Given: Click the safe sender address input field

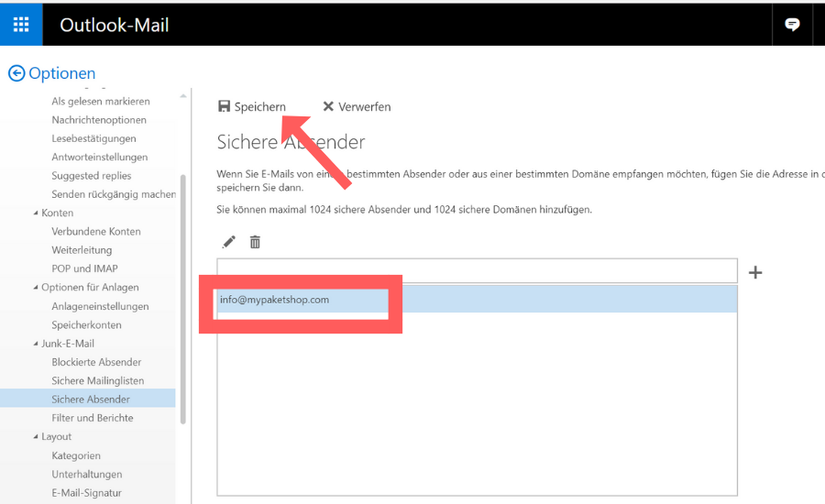Looking at the screenshot, I should point(477,270).
